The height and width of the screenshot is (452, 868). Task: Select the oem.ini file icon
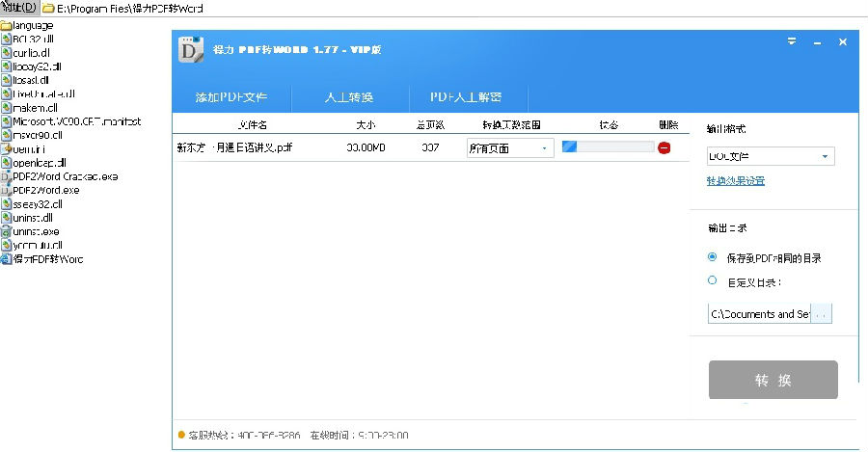(6, 148)
